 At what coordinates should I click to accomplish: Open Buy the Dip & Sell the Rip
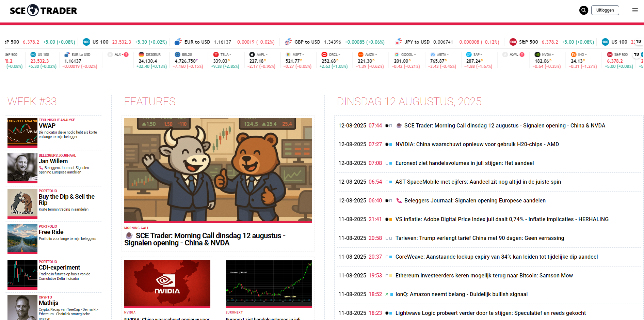tap(67, 200)
